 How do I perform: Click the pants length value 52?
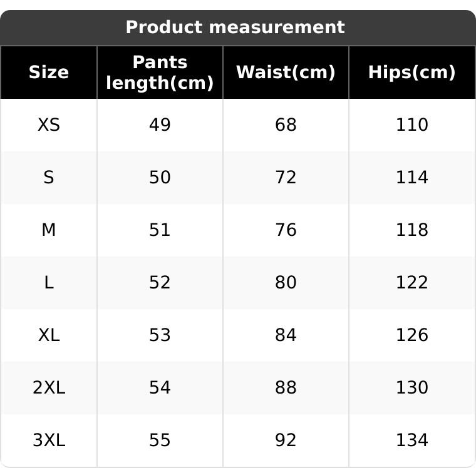pyautogui.click(x=160, y=283)
